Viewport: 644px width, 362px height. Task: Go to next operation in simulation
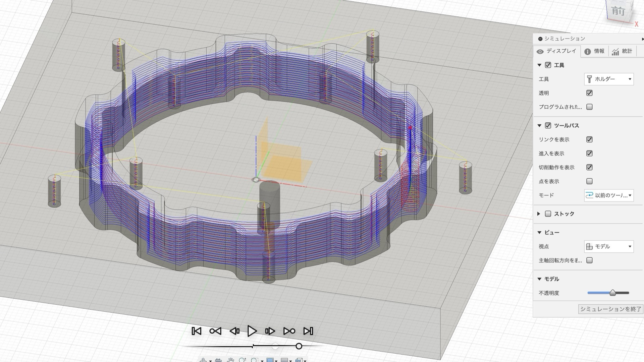click(289, 331)
